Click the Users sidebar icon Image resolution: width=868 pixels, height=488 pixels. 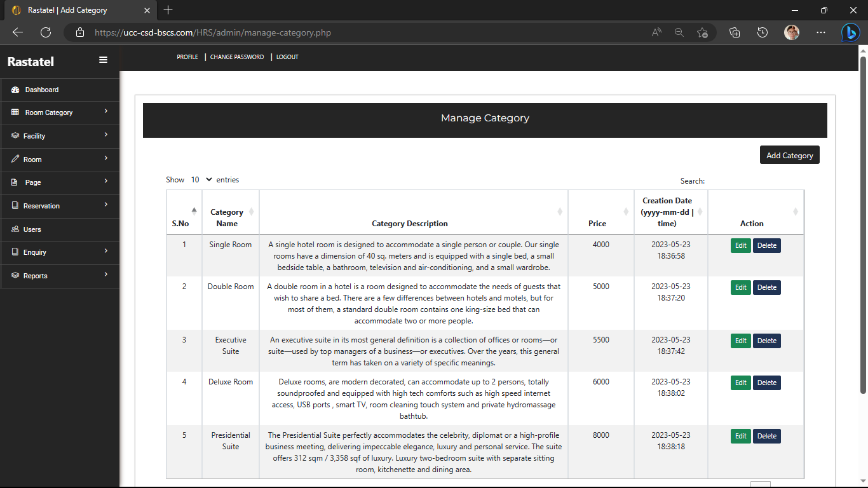(x=14, y=229)
